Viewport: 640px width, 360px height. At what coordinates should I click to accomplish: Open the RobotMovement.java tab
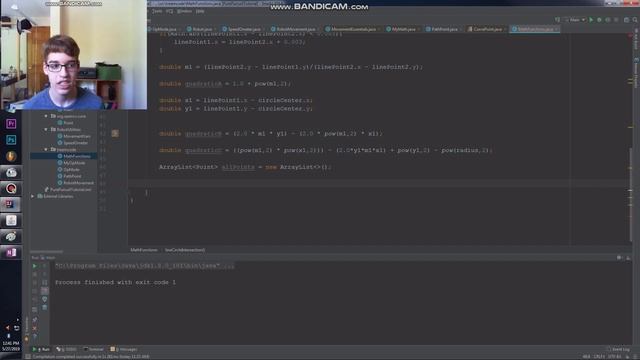294,29
